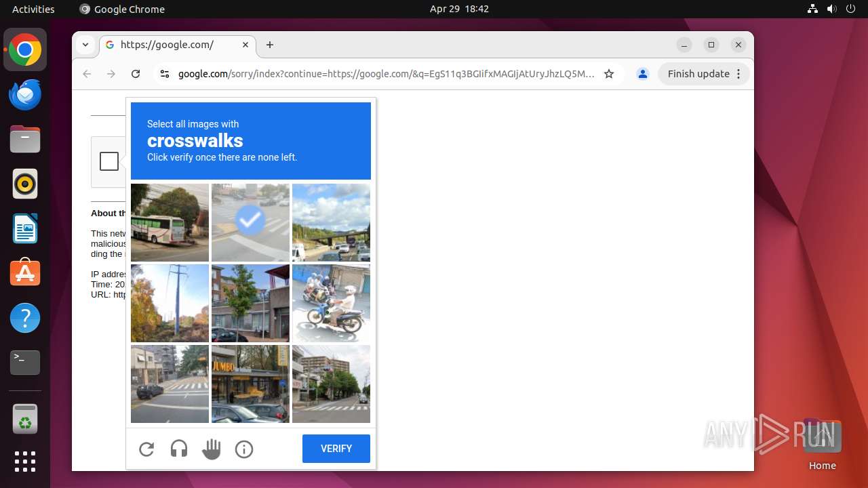Bookmark this page with the star icon
868x488 pixels.
pos(609,74)
